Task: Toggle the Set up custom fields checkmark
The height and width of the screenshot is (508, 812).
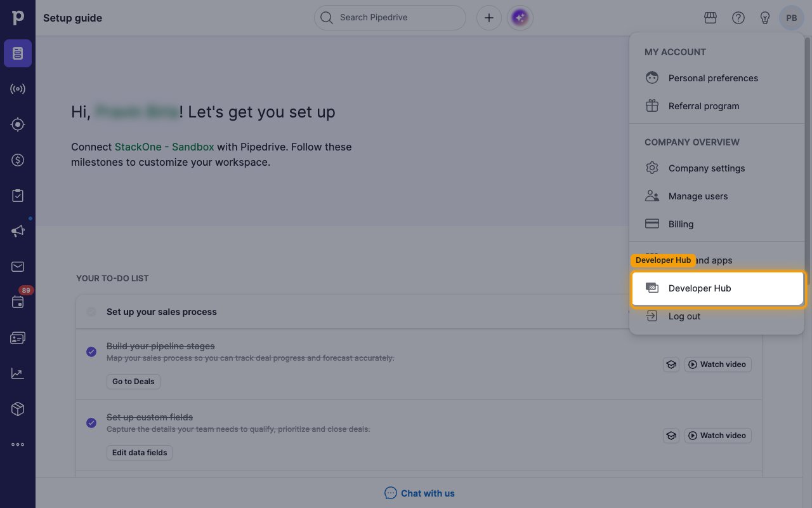Action: [x=91, y=422]
